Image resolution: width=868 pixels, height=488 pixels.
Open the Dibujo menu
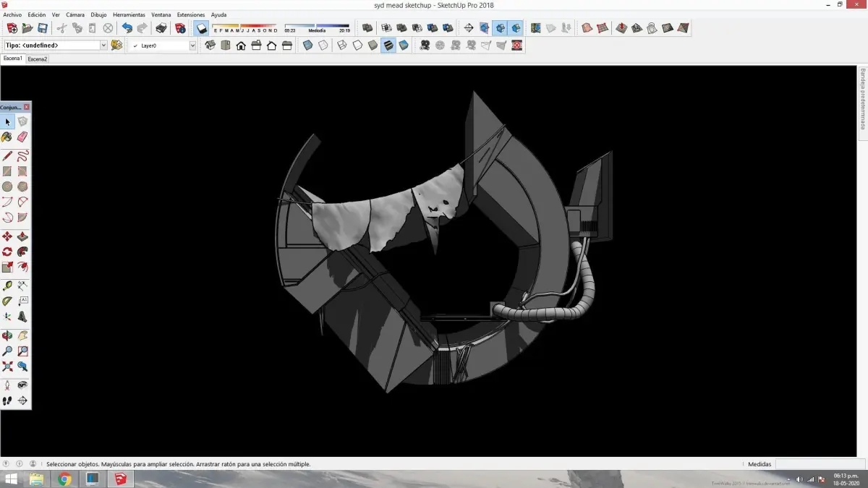click(98, 14)
